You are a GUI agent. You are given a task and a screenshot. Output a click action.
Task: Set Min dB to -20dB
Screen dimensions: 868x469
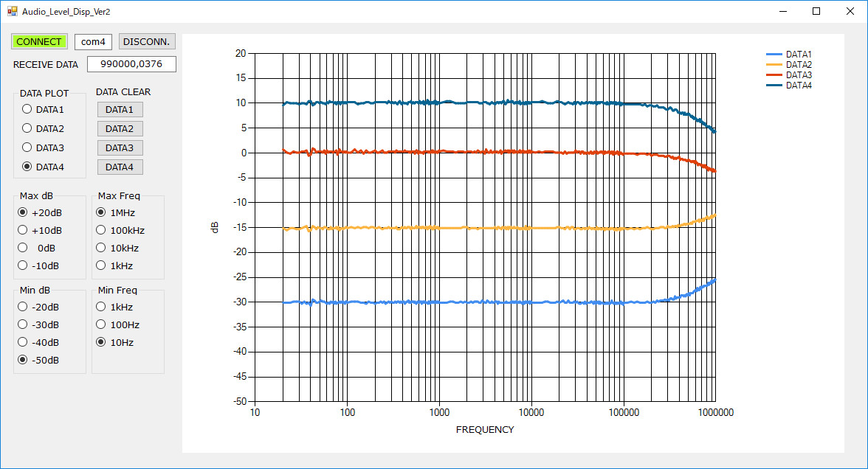23,307
